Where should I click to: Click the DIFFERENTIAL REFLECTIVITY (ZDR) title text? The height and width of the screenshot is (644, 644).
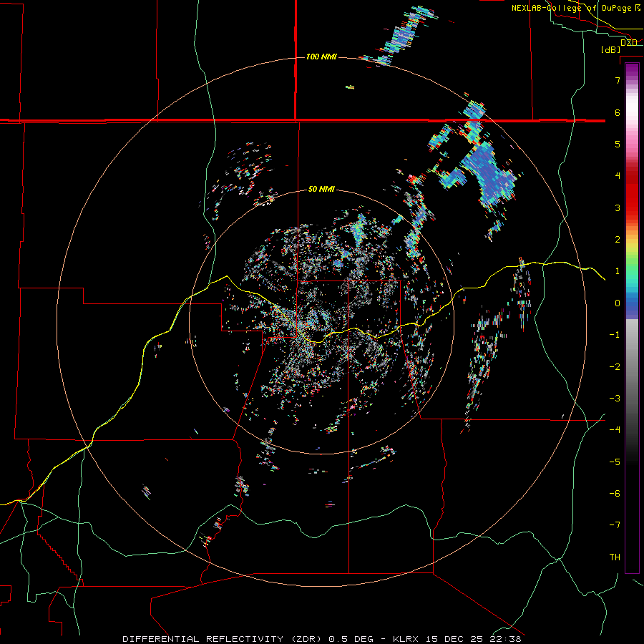point(223,639)
